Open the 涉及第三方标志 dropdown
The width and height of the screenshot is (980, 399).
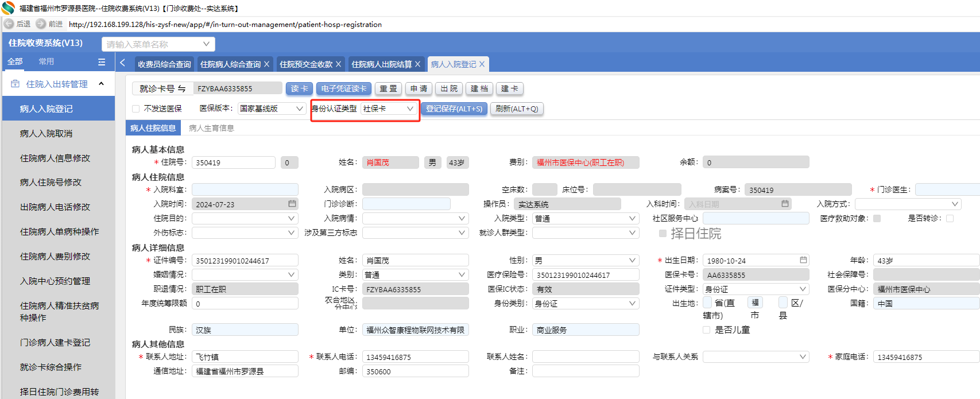(x=416, y=233)
